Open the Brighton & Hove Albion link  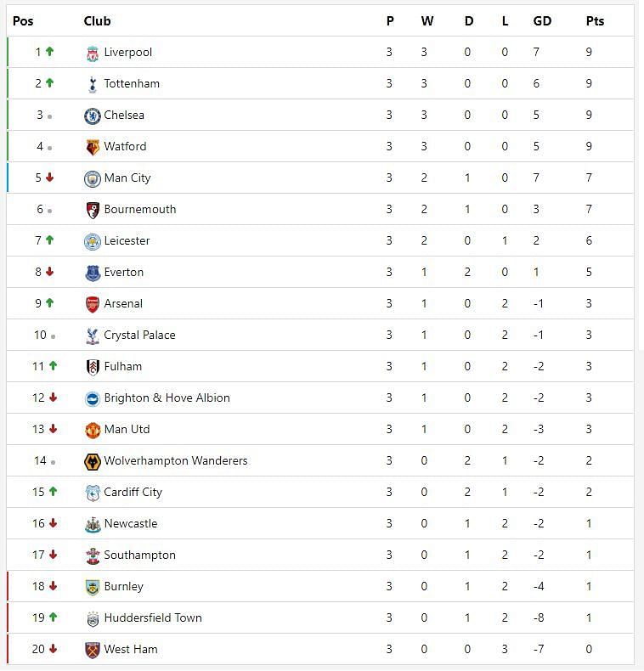click(167, 398)
